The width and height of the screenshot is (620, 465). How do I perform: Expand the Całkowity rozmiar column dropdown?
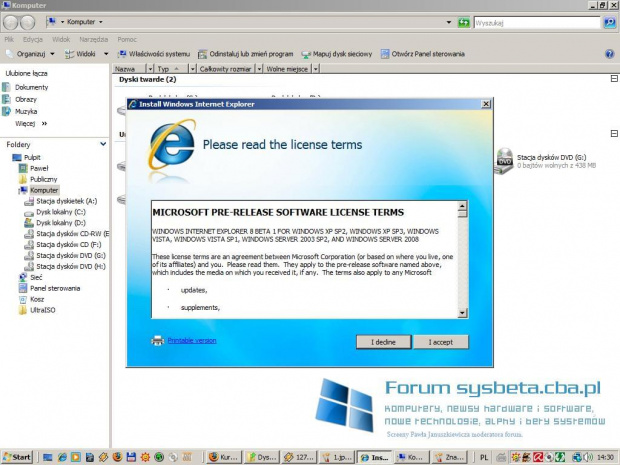click(x=259, y=69)
